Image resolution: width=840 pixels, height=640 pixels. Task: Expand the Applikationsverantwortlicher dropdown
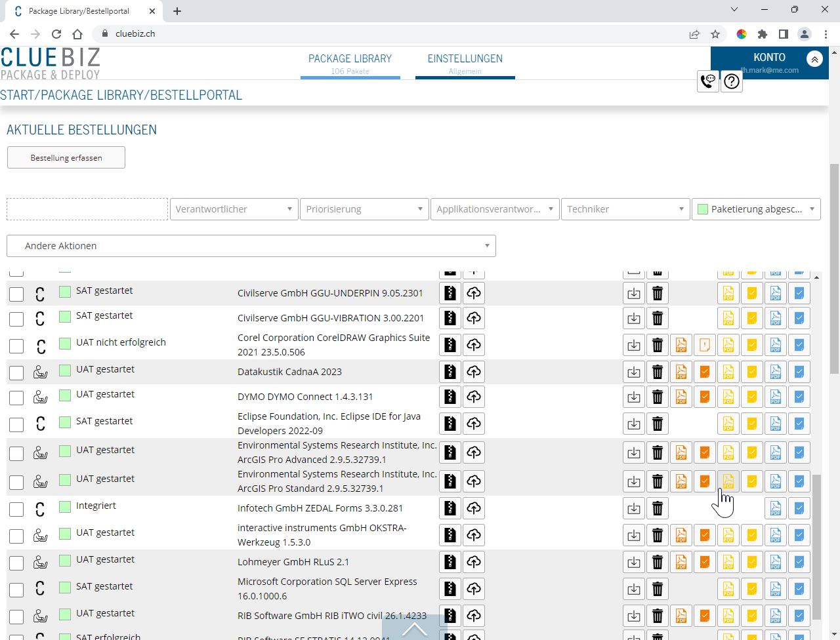pos(495,209)
